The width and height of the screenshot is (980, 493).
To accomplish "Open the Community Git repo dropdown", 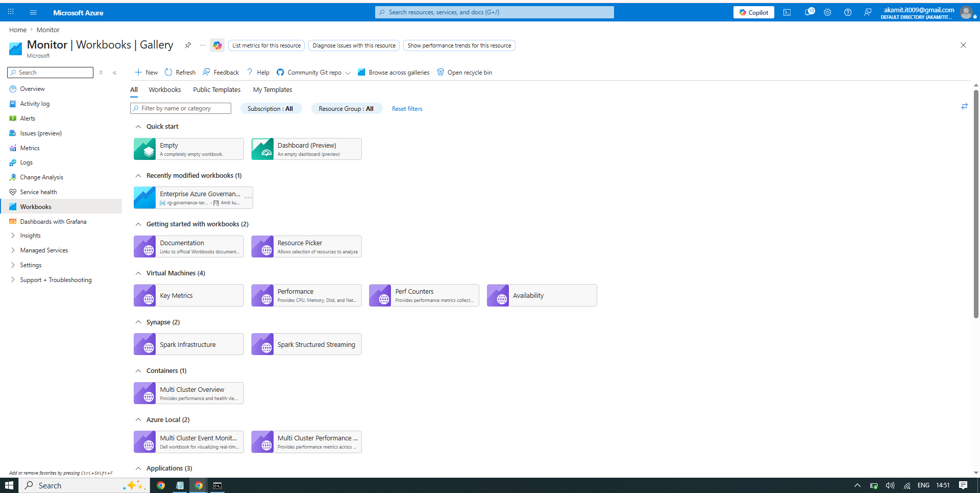I will (x=313, y=73).
